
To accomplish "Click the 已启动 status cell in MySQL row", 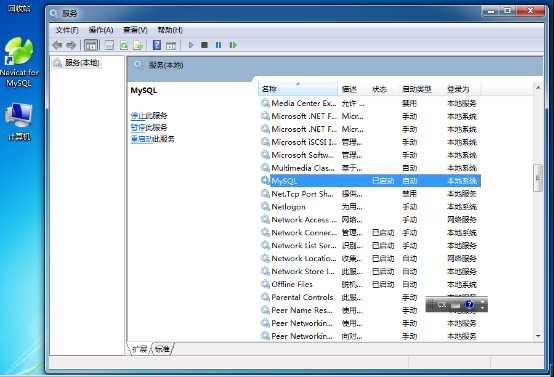I will [x=383, y=181].
